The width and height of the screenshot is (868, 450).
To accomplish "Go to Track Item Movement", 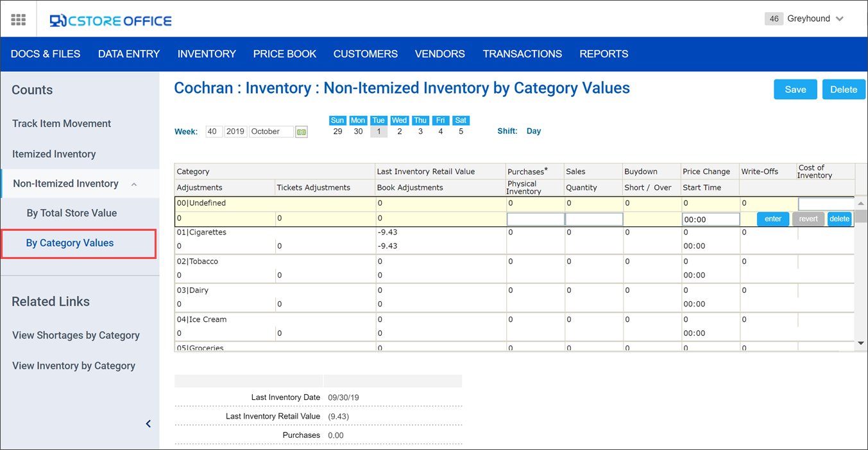I will [x=62, y=124].
